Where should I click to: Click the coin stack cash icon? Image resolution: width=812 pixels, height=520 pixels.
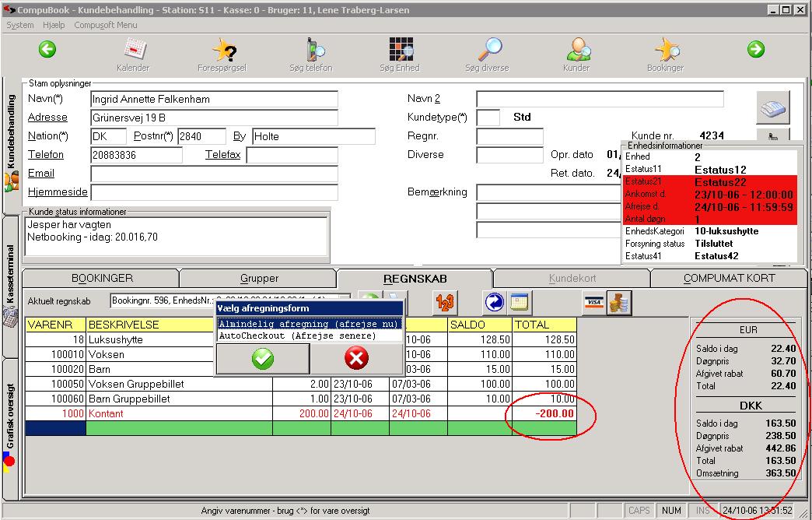(x=618, y=302)
